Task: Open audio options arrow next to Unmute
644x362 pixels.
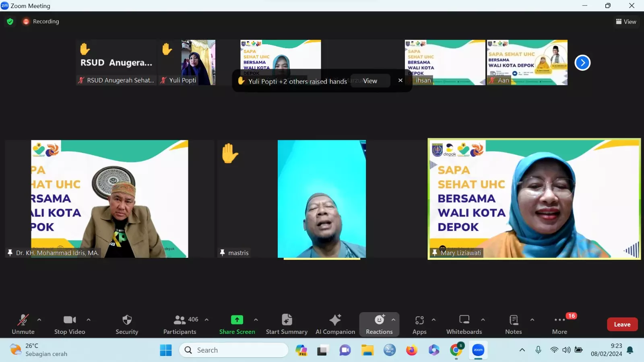Action: pos(39,320)
